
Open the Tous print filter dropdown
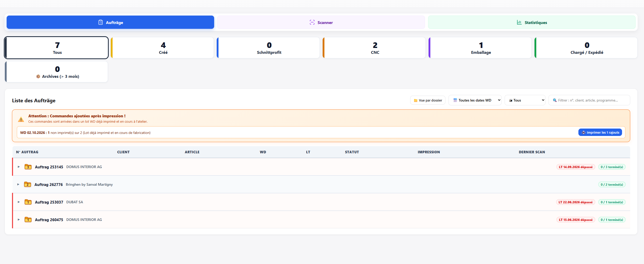coord(525,100)
